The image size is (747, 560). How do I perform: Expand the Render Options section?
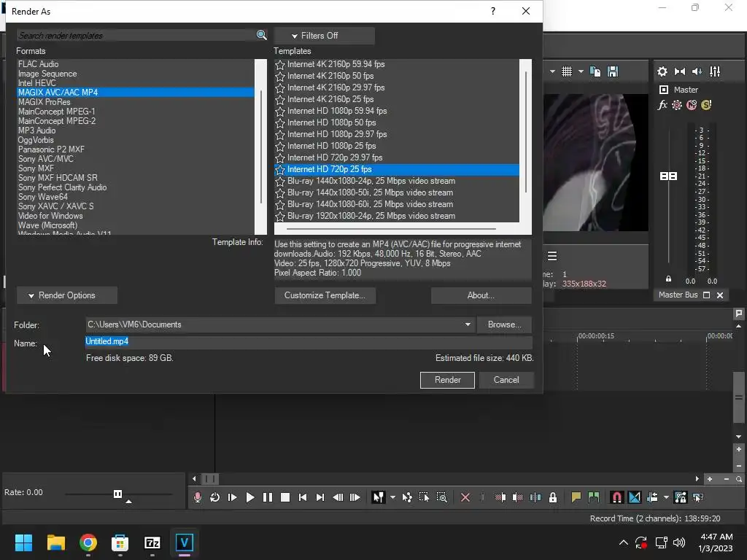(x=67, y=295)
